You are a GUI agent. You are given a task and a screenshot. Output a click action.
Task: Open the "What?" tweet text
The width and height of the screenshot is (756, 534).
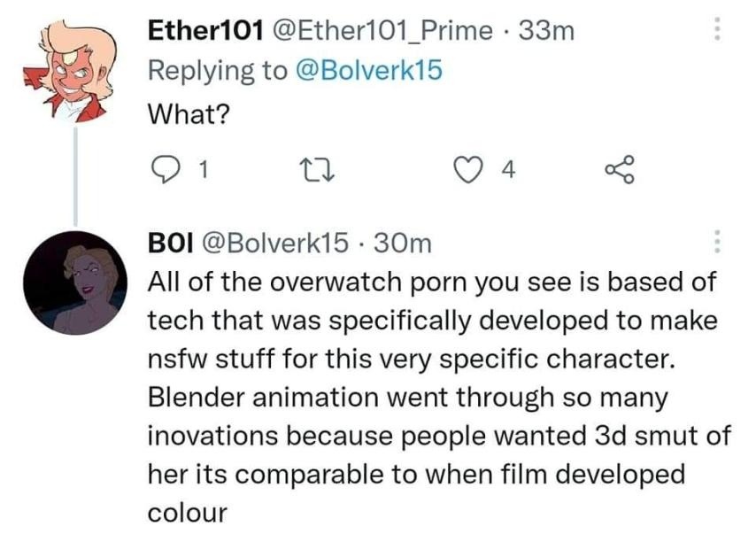click(188, 113)
